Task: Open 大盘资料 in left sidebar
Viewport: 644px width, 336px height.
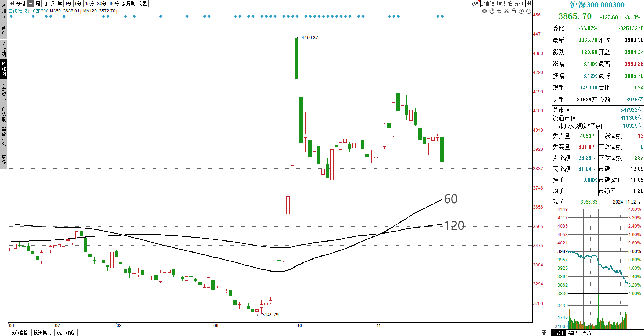Action: click(x=4, y=92)
